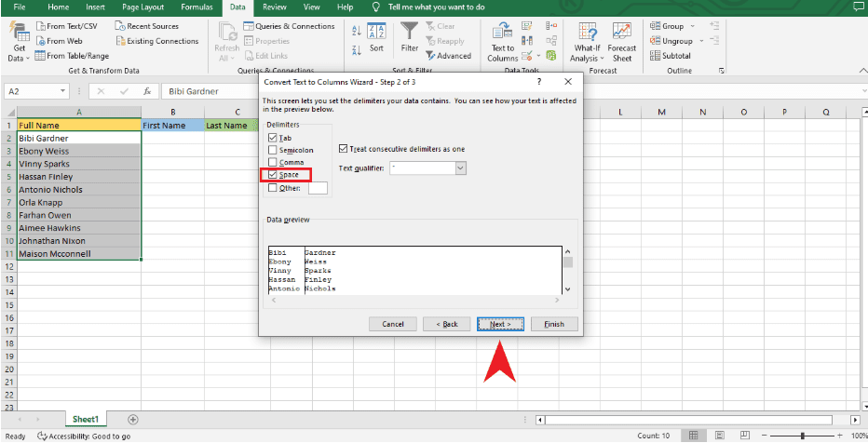Show Queries & Connections pane

pyautogui.click(x=289, y=26)
